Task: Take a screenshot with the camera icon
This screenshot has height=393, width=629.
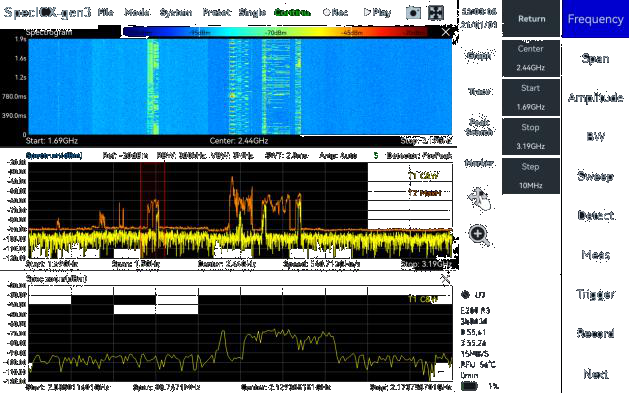Action: coord(413,13)
